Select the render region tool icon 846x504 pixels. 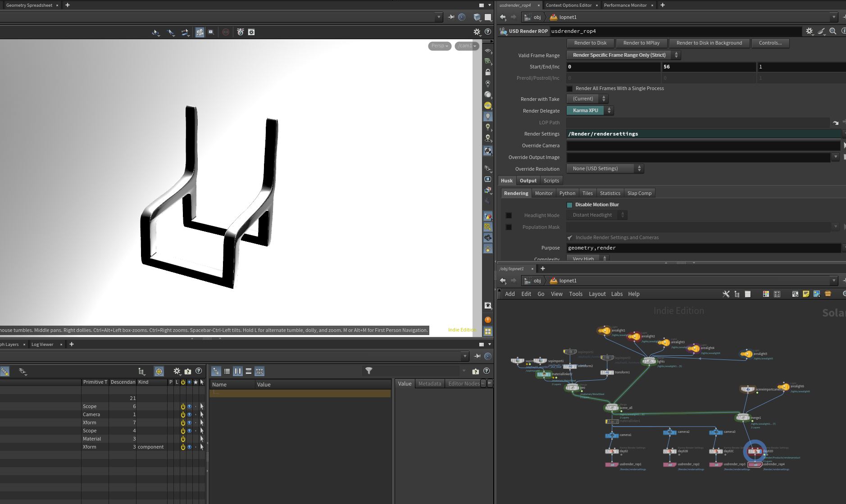[211, 32]
